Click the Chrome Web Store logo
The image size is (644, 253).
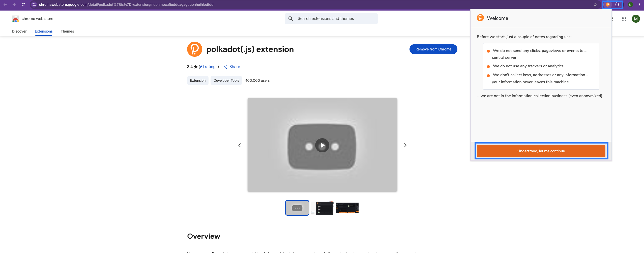(x=16, y=19)
